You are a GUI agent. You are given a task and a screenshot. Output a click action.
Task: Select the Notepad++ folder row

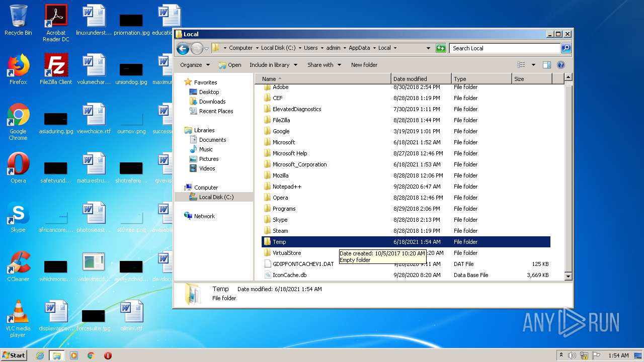(x=406, y=187)
